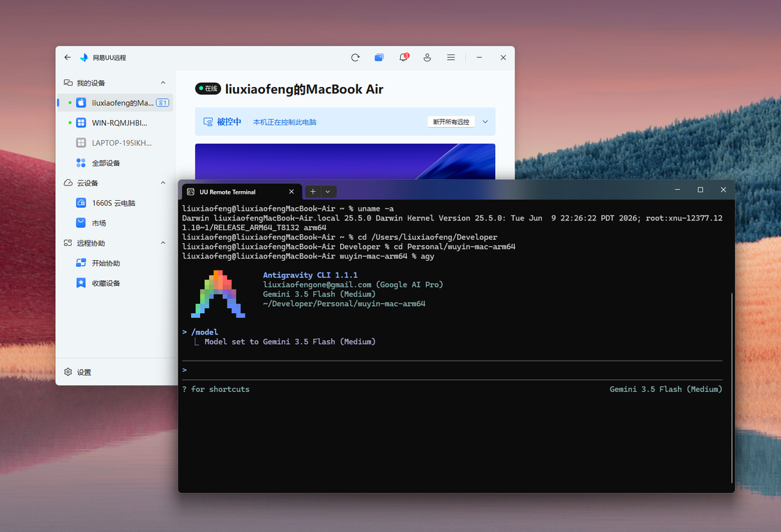The height and width of the screenshot is (532, 781).
Task: Collapse the 远程协助 group
Action: (x=163, y=243)
